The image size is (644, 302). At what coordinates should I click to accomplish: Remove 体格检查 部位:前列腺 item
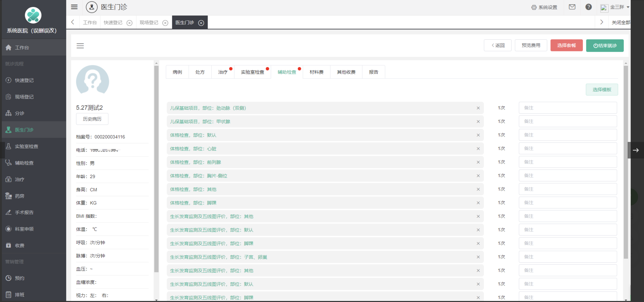pyautogui.click(x=478, y=162)
